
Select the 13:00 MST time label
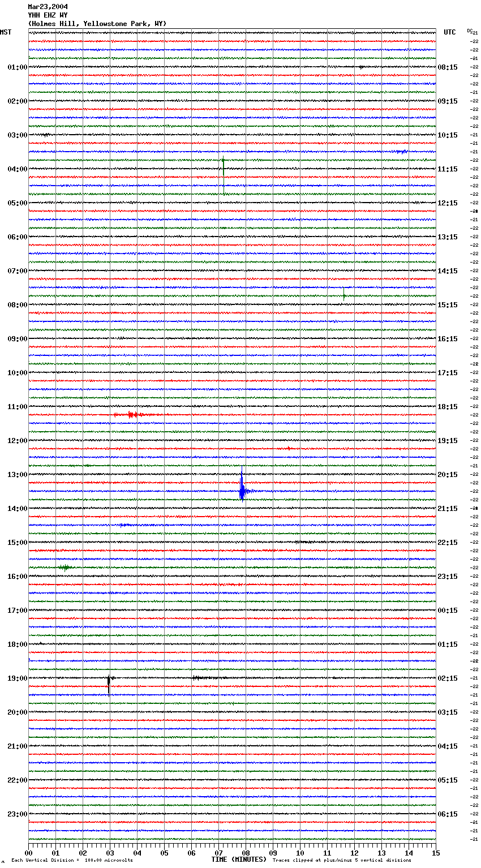[18, 475]
